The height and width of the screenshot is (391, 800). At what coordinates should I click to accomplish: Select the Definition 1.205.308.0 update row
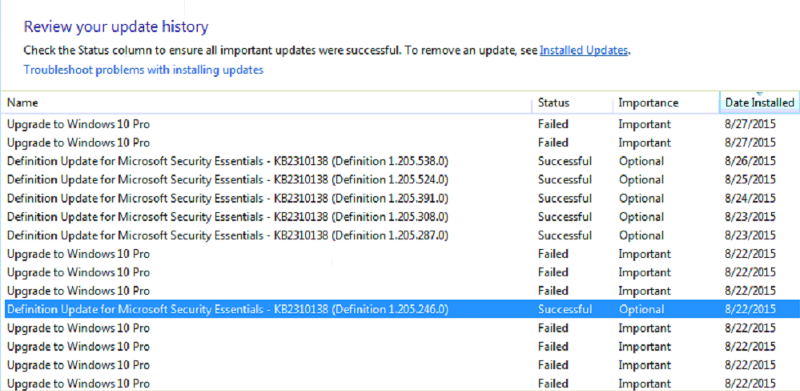click(402, 217)
